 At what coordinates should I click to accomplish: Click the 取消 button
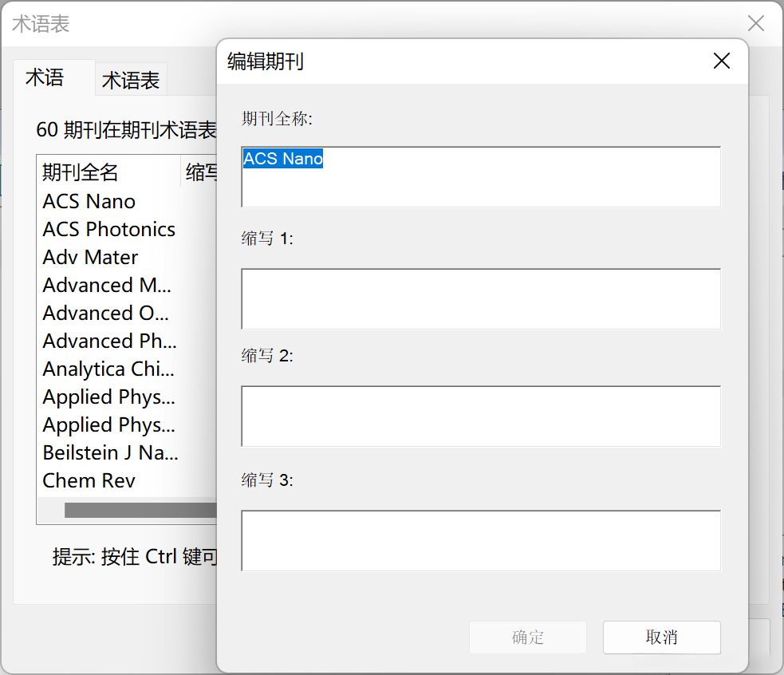pyautogui.click(x=661, y=637)
